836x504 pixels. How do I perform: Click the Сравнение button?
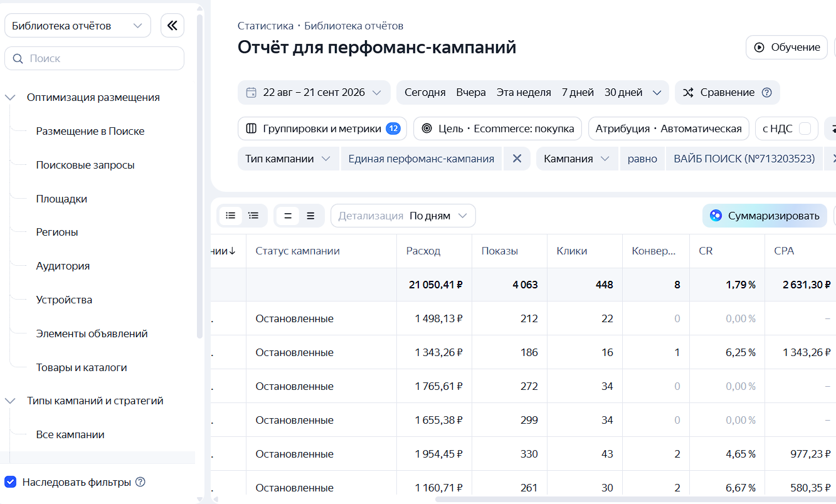(728, 92)
